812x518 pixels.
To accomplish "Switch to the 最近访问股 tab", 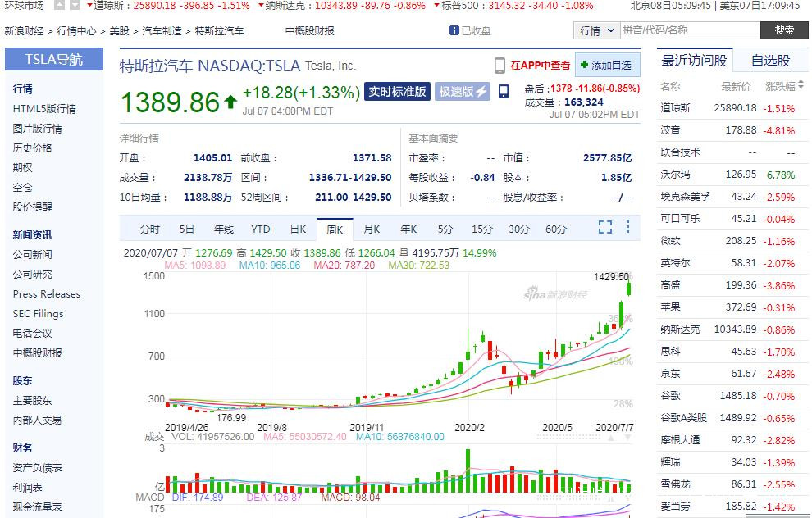I will 695,61.
